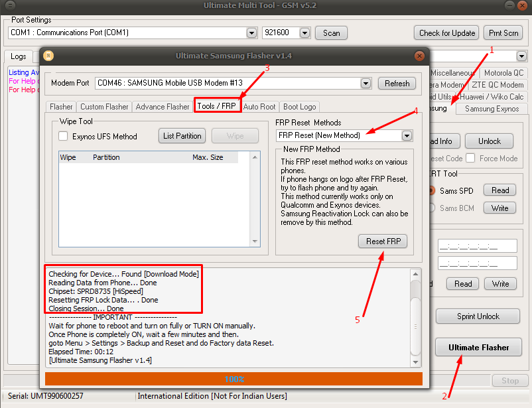
Task: Click the main window title bar icon
Action: coord(10,5)
